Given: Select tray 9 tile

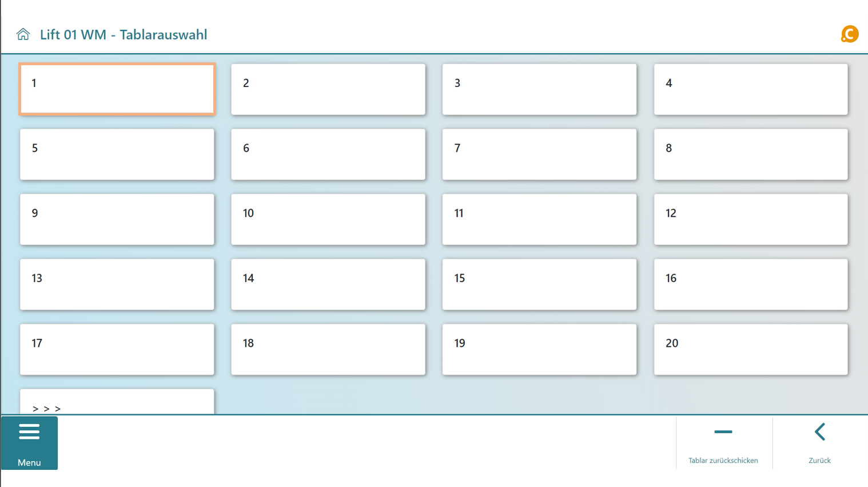Looking at the screenshot, I should pos(117,219).
